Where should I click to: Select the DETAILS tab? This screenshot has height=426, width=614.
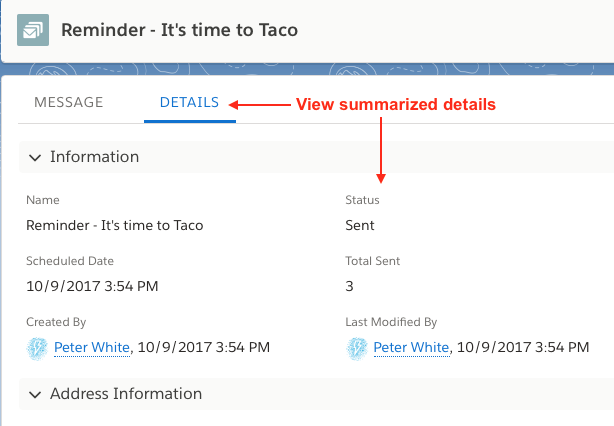tap(190, 102)
